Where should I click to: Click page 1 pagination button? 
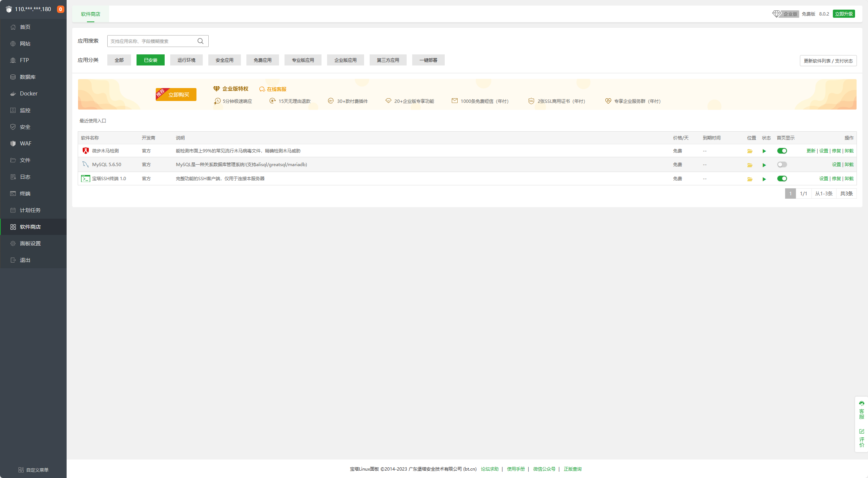pyautogui.click(x=790, y=193)
